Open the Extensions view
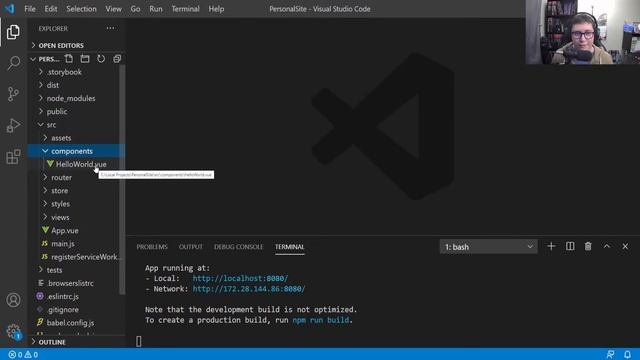The height and width of the screenshot is (360, 640). pos(13,157)
